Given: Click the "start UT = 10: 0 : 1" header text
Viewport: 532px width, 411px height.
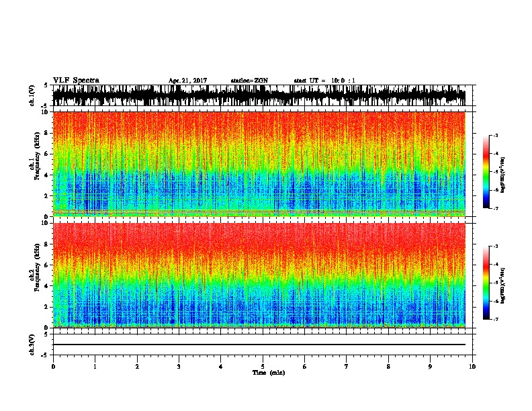Looking at the screenshot, I should click(324, 81).
